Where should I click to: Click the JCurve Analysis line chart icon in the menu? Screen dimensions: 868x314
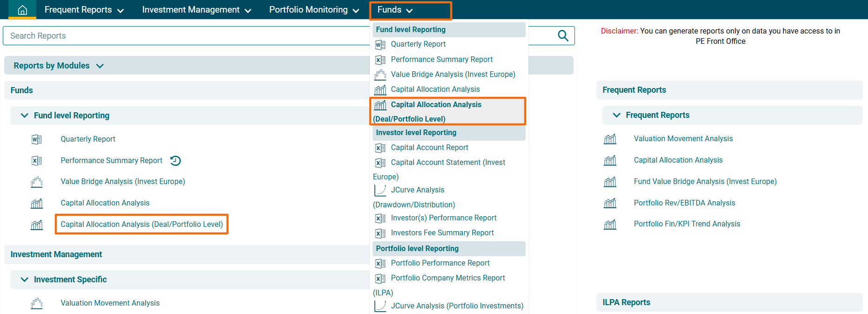(x=380, y=190)
